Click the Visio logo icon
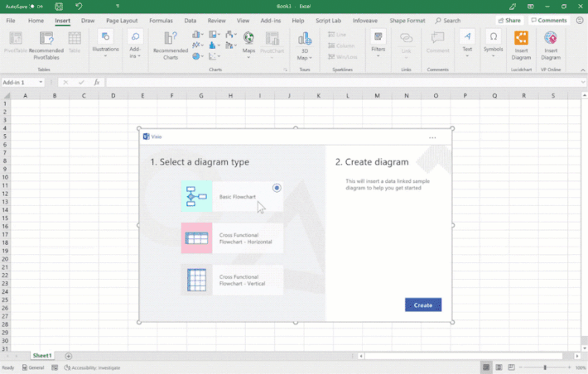588x374 pixels. click(147, 137)
